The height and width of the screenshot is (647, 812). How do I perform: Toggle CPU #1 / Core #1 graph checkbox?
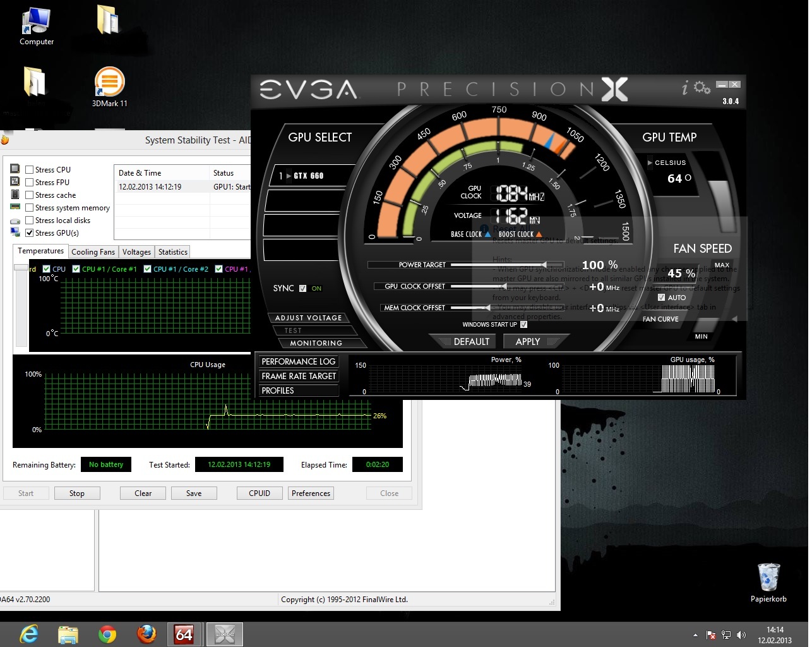[x=76, y=269]
